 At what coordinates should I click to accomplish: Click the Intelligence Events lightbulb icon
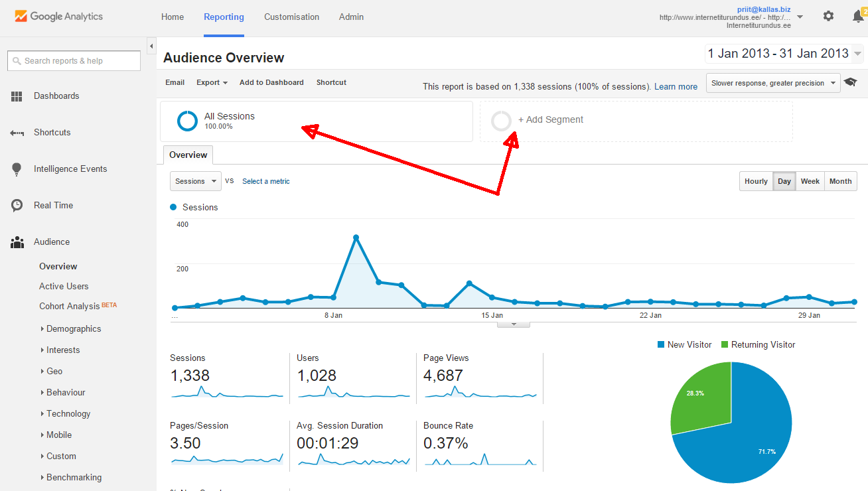(x=17, y=169)
